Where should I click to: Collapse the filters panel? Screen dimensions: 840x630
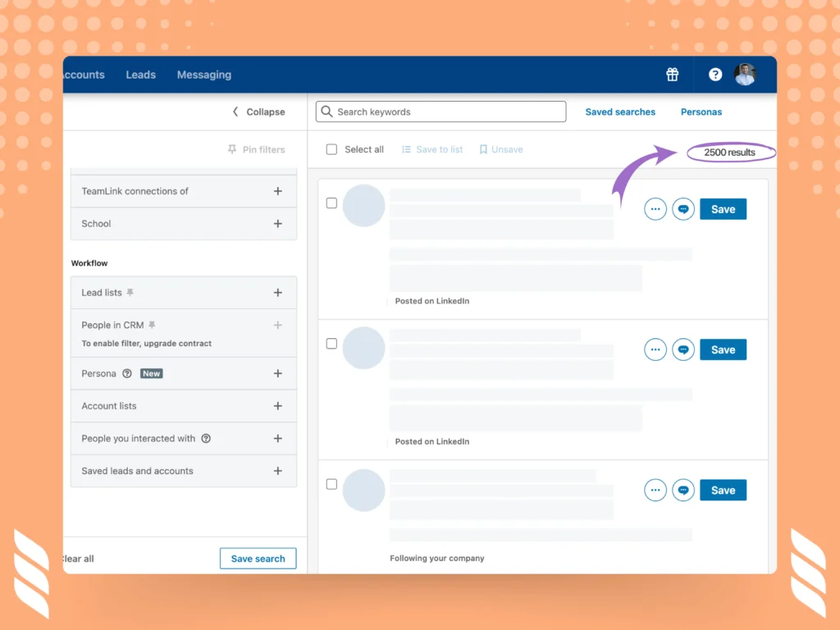tap(257, 112)
